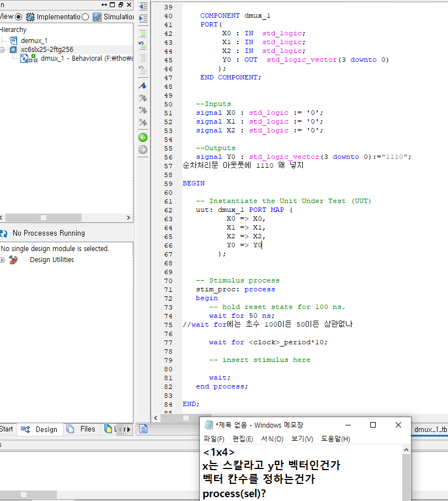Open Notepad 도움말(H) menu
Viewport: 448px width, 501px height.
pos(335,439)
